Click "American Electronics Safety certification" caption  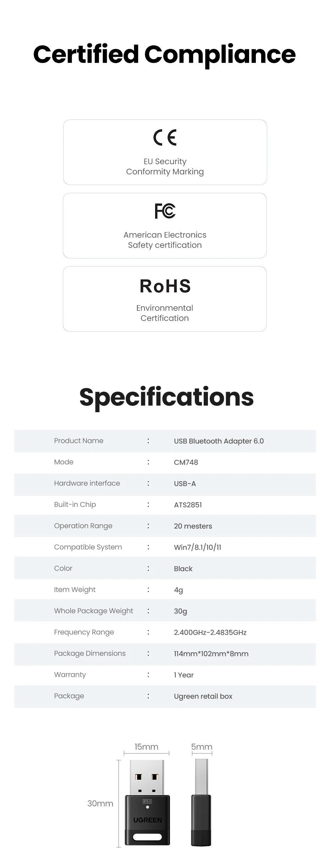[165, 240]
